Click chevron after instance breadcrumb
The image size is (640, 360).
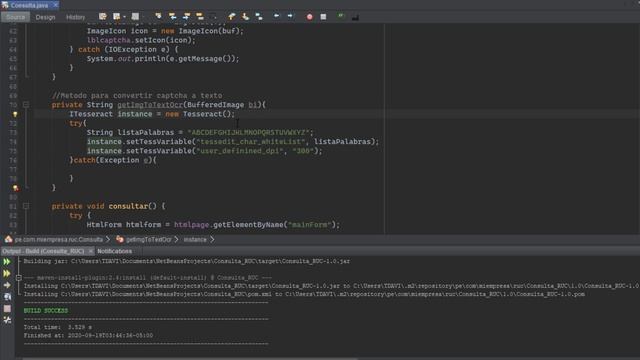click(x=212, y=240)
